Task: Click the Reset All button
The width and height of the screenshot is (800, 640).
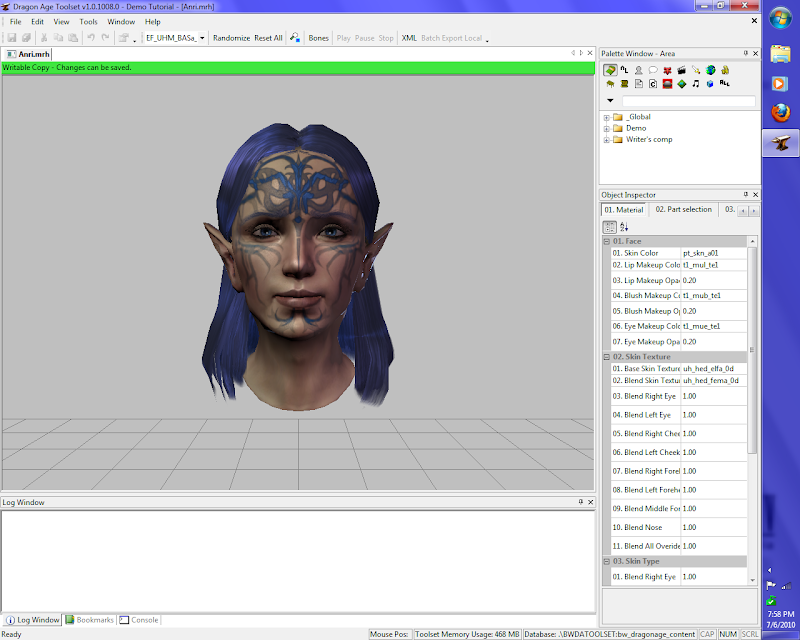Action: click(x=268, y=38)
